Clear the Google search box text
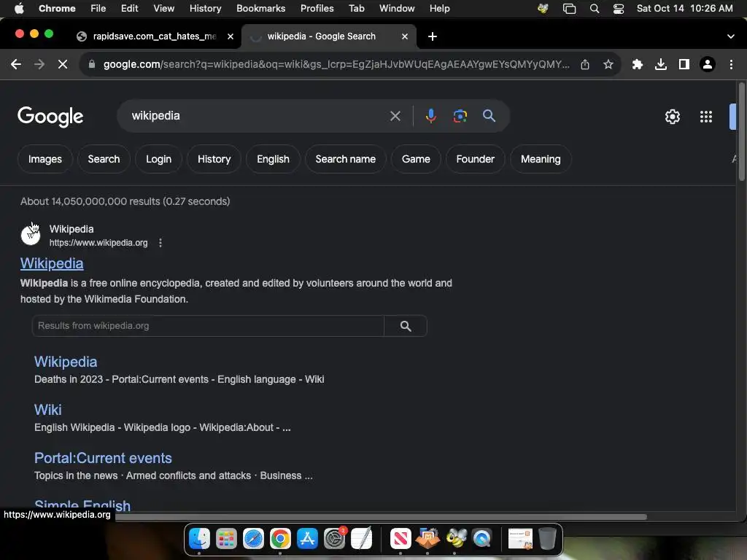747x560 pixels. (395, 116)
